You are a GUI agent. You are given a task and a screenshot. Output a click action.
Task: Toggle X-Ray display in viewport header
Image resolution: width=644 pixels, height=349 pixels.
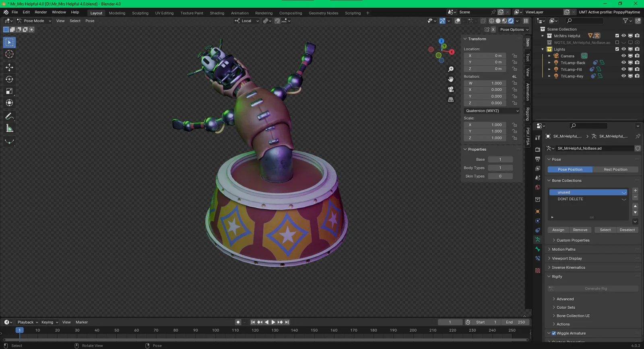[483, 21]
